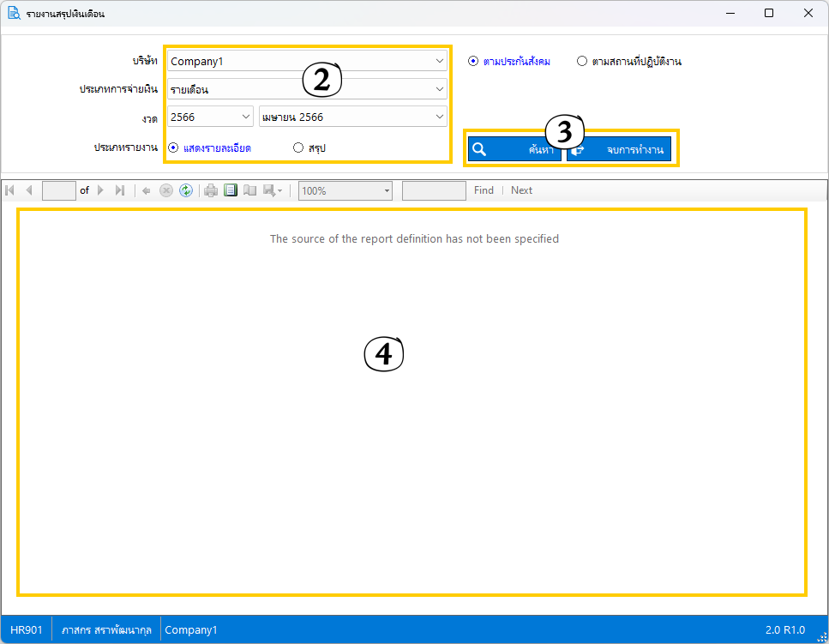
Task: Toggle the print layout view icon
Action: pos(231,190)
